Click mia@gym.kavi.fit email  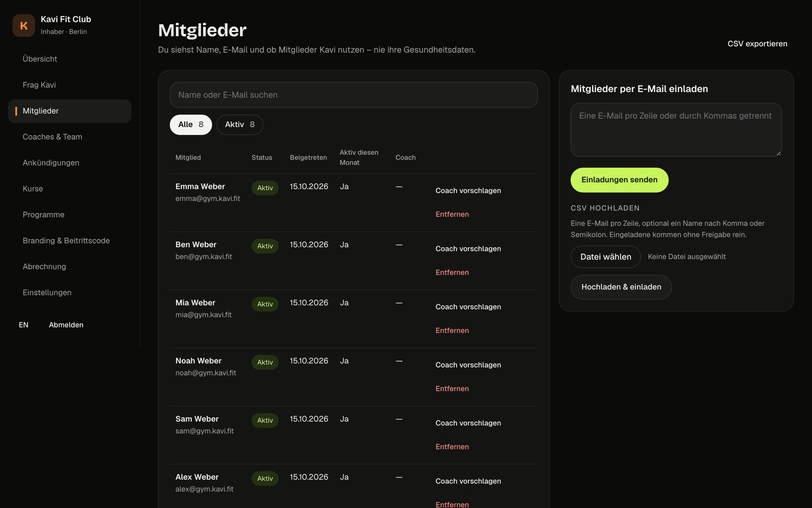tap(204, 315)
